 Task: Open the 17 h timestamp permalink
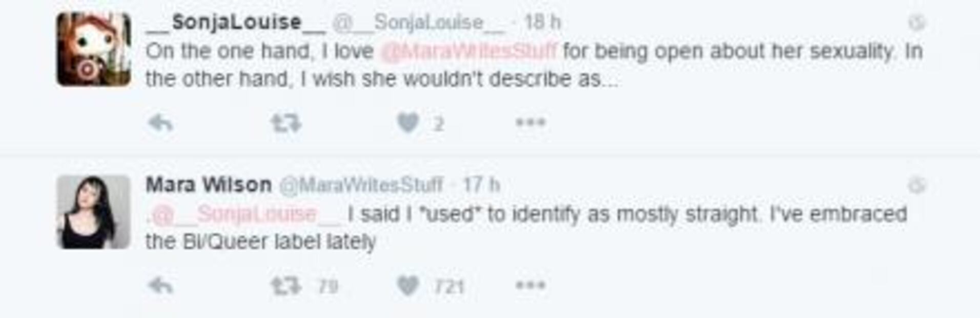tap(481, 185)
